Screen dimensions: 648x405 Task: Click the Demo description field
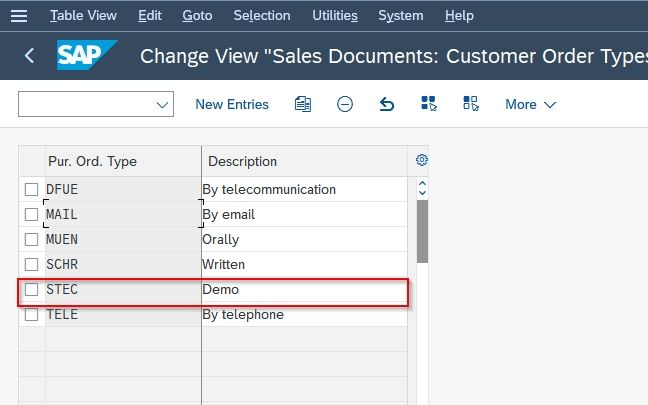305,290
